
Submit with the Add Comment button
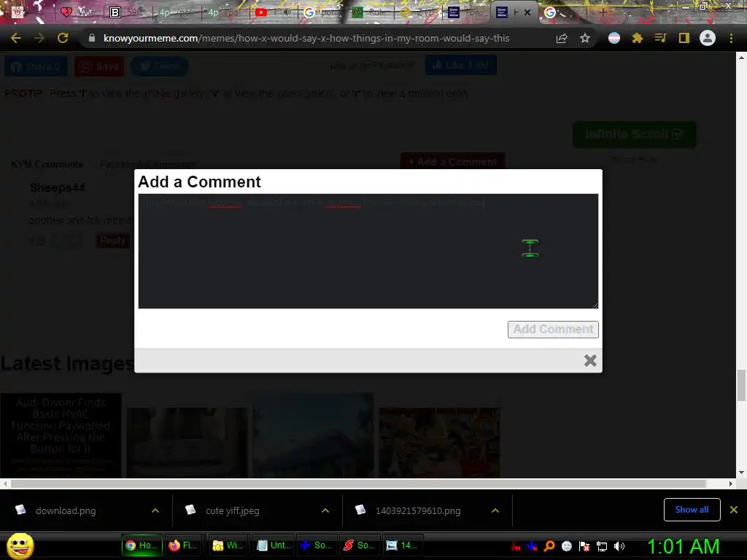coord(553,329)
